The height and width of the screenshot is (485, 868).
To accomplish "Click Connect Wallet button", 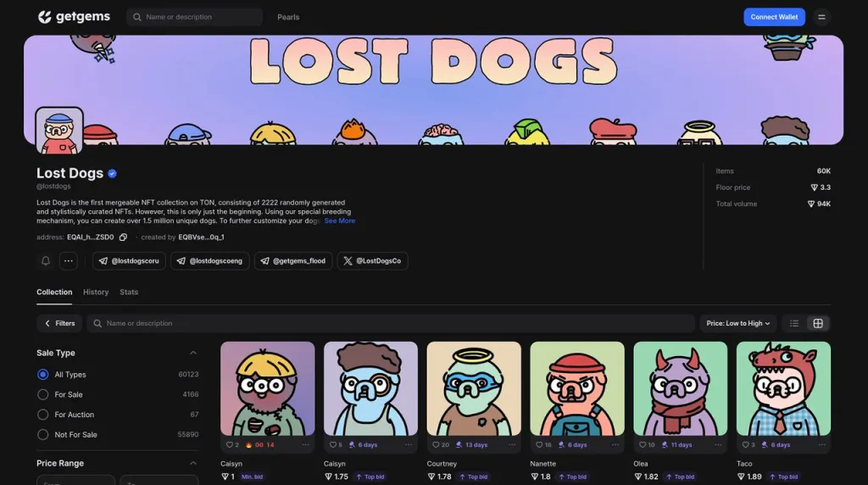I will click(x=774, y=17).
